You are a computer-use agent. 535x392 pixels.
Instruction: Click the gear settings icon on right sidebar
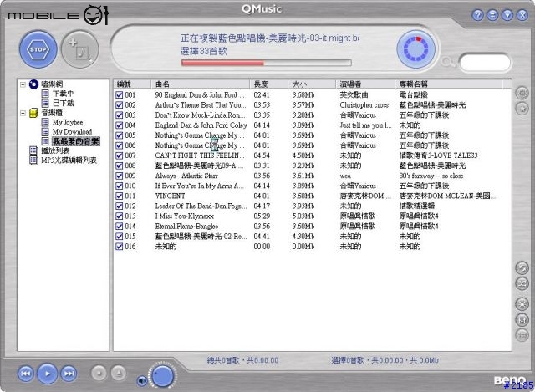click(522, 93)
